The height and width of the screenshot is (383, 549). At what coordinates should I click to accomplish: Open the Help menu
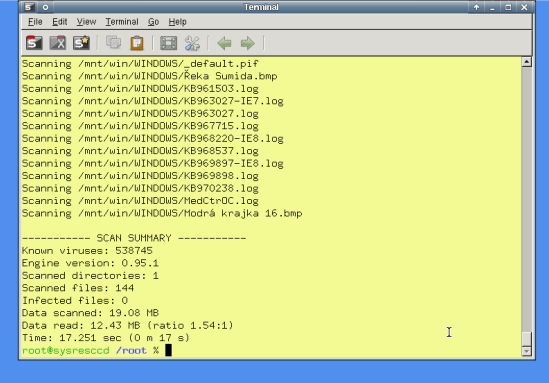click(x=177, y=22)
